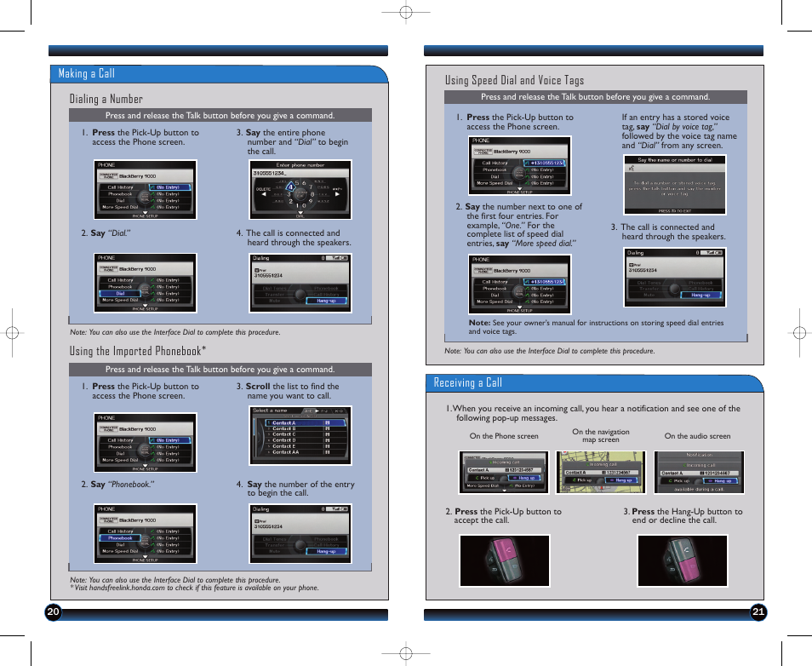
Task: Open the Phone screen image for Speed Dial step 2
Action: pos(520,284)
